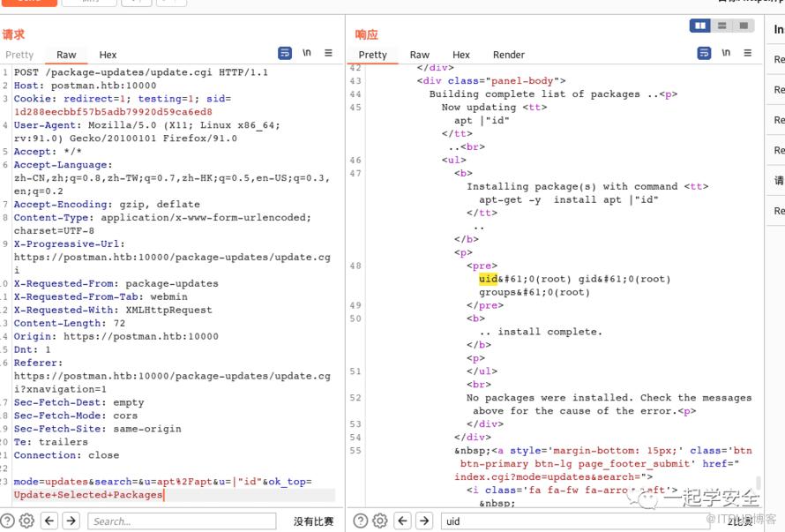Click the 'groups&#61;0(root)' response line

(535, 292)
